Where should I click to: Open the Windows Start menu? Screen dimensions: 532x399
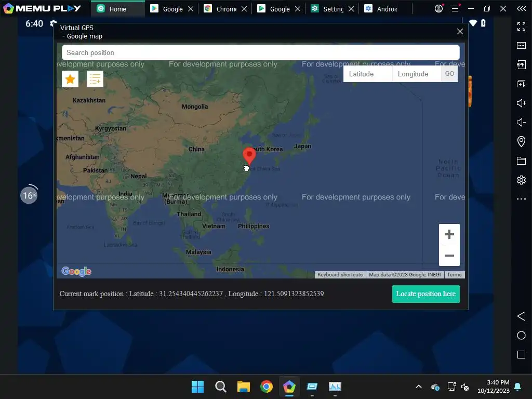coord(197,387)
